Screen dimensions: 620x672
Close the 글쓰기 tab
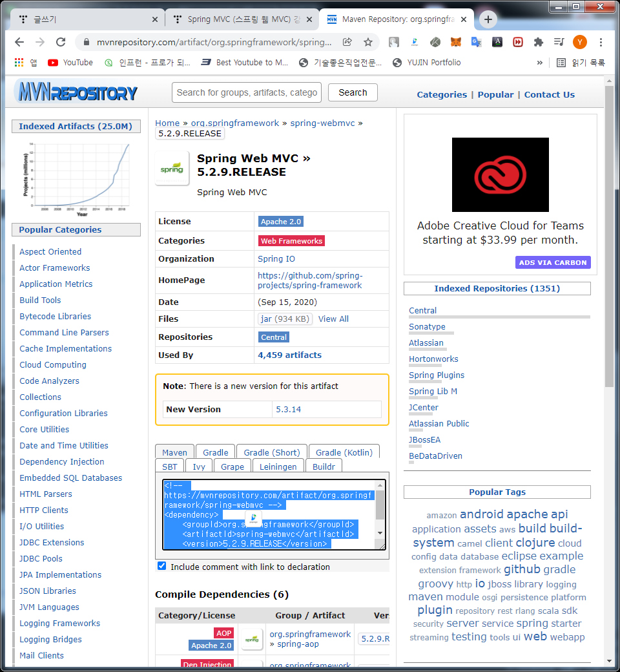(x=155, y=19)
